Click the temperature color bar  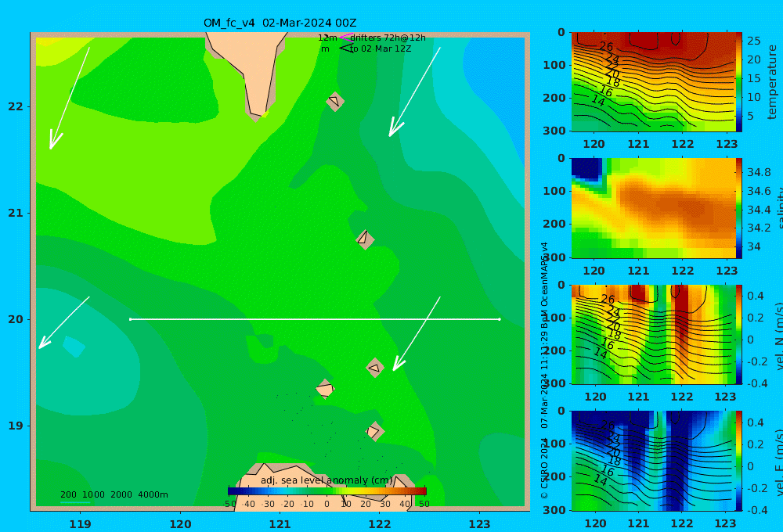739,82
